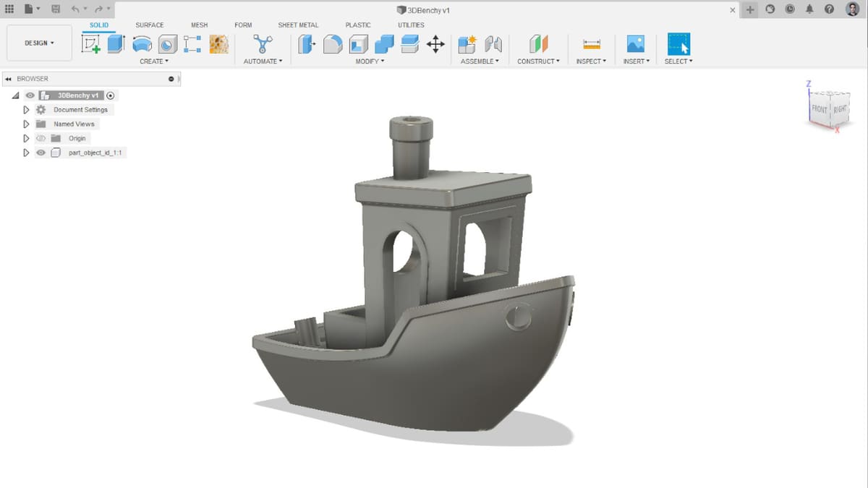Switch to the UTILITIES tab
This screenshot has height=488, width=868.
point(411,25)
